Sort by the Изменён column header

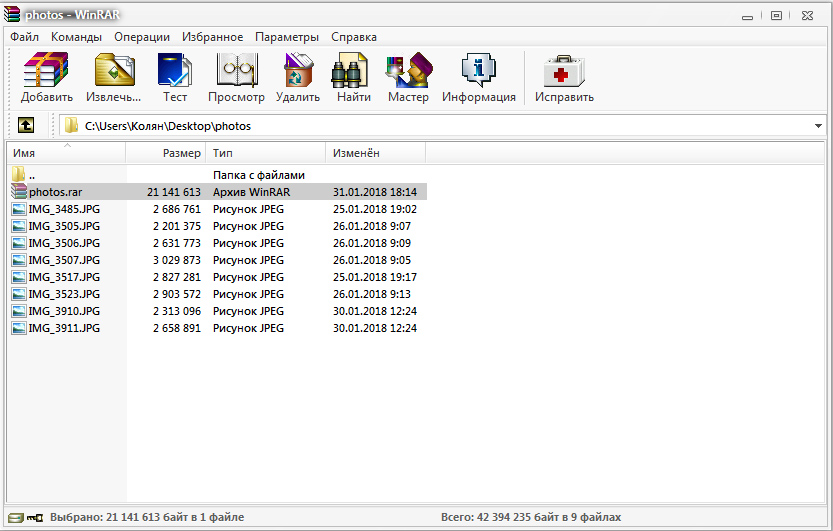(x=376, y=153)
